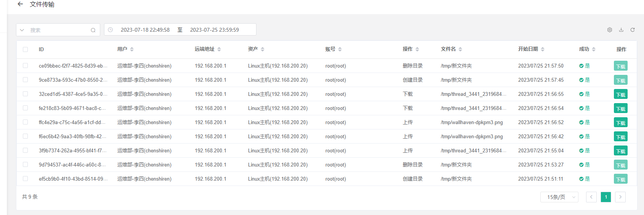
Task: Edit end date 2023-07-25 23:59:59
Action: [x=215, y=30]
